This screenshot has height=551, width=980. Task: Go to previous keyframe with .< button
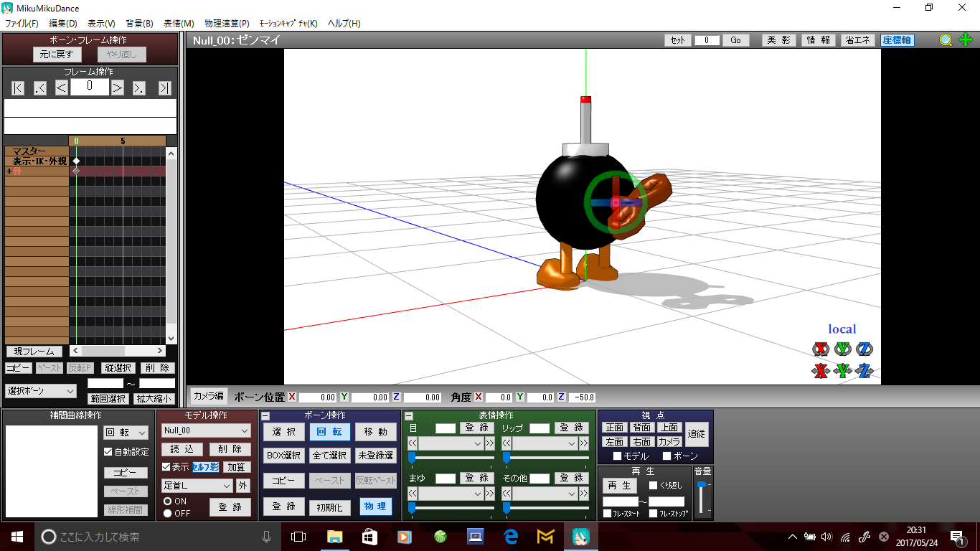[x=40, y=88]
